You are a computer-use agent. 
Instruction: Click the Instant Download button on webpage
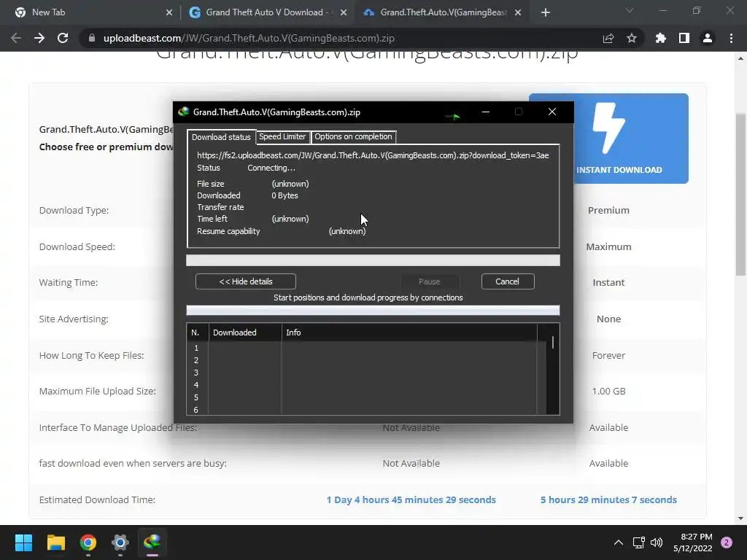[x=631, y=139]
